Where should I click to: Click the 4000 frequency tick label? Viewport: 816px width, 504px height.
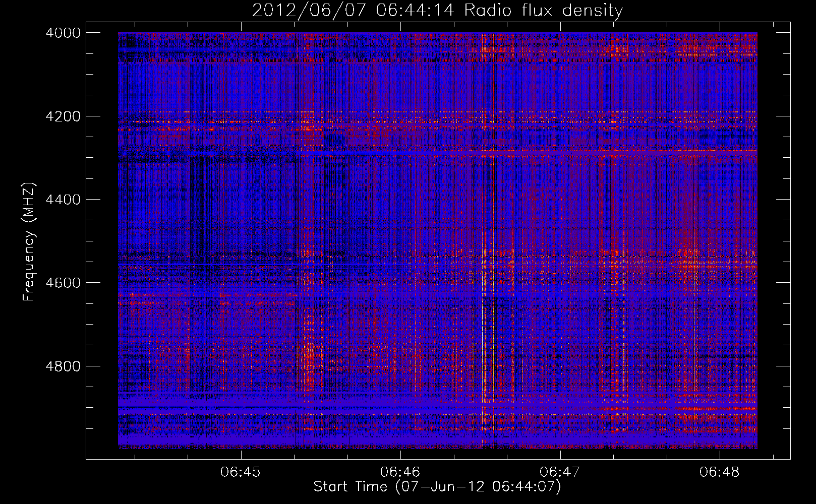[x=63, y=33]
